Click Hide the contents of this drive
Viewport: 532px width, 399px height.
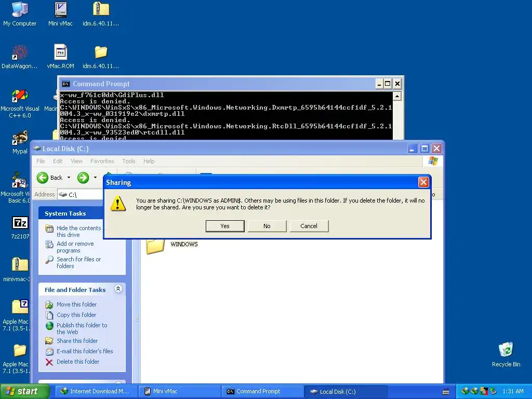[79, 231]
